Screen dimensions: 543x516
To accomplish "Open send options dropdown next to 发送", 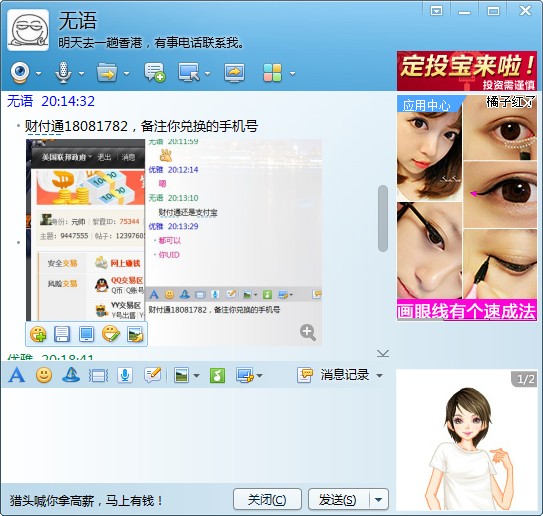I will pos(379,500).
